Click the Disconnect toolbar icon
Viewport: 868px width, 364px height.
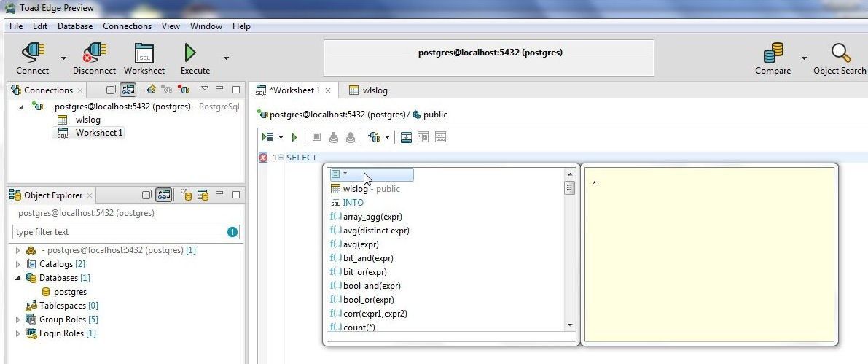[x=94, y=53]
